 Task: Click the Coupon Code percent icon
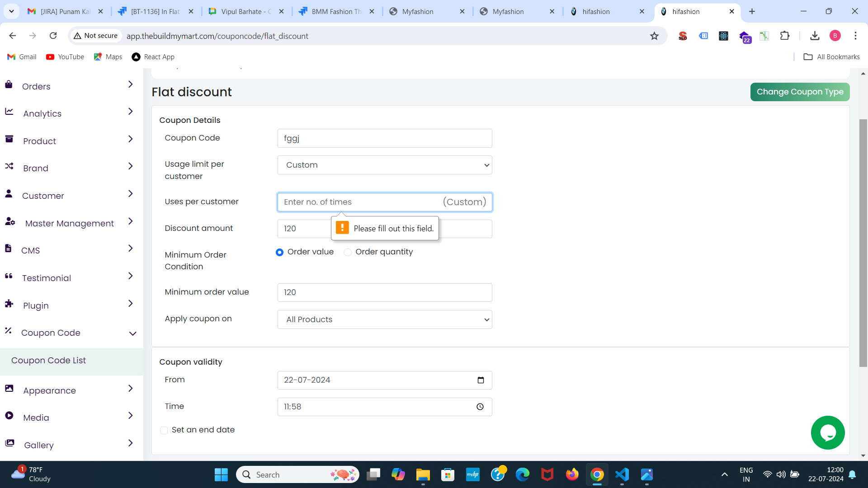tap(8, 331)
